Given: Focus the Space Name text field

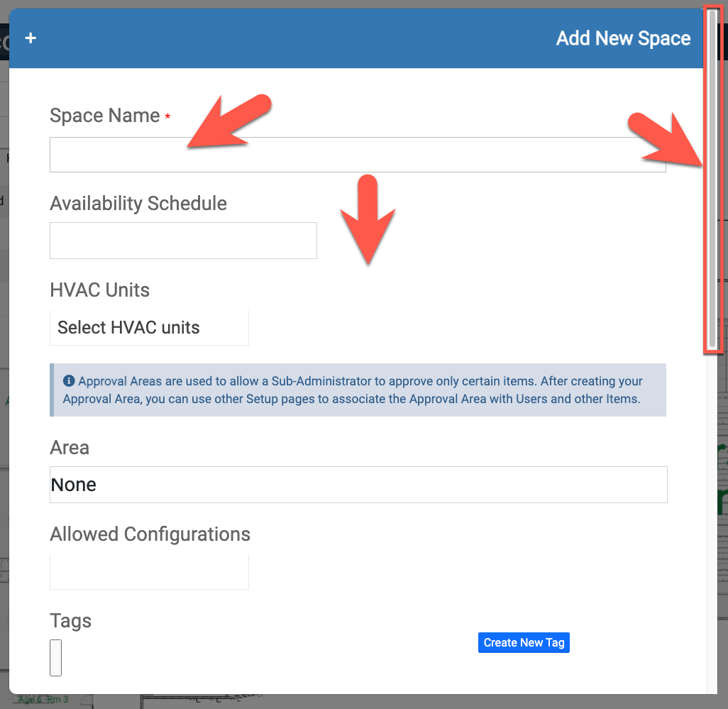Looking at the screenshot, I should coord(358,155).
